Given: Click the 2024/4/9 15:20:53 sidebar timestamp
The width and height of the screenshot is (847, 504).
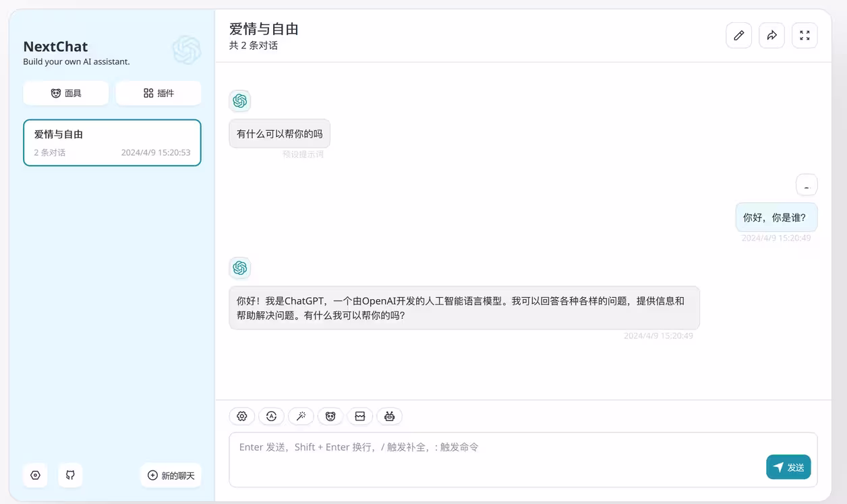Looking at the screenshot, I should pyautogui.click(x=156, y=152).
